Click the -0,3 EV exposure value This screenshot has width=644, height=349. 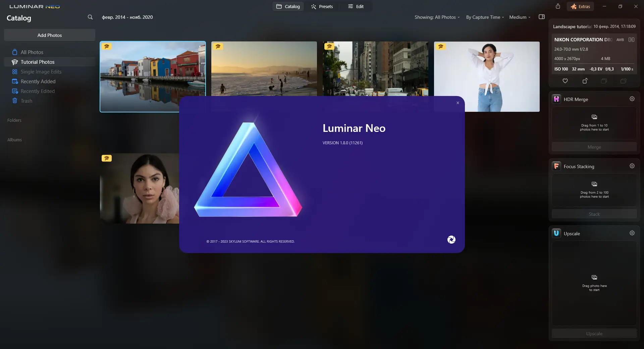(596, 69)
